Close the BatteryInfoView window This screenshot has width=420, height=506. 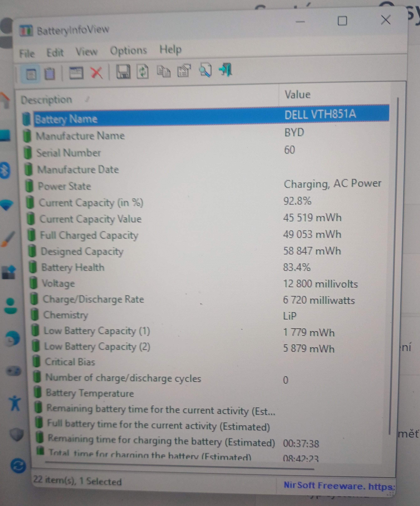[x=386, y=20]
